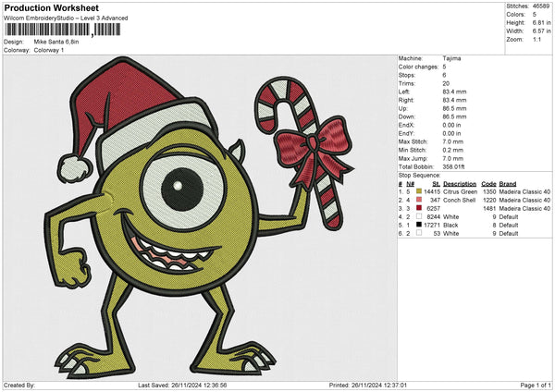Click the barcode under the worksheet title
Viewport: 555px width, 392px height.
(63, 30)
